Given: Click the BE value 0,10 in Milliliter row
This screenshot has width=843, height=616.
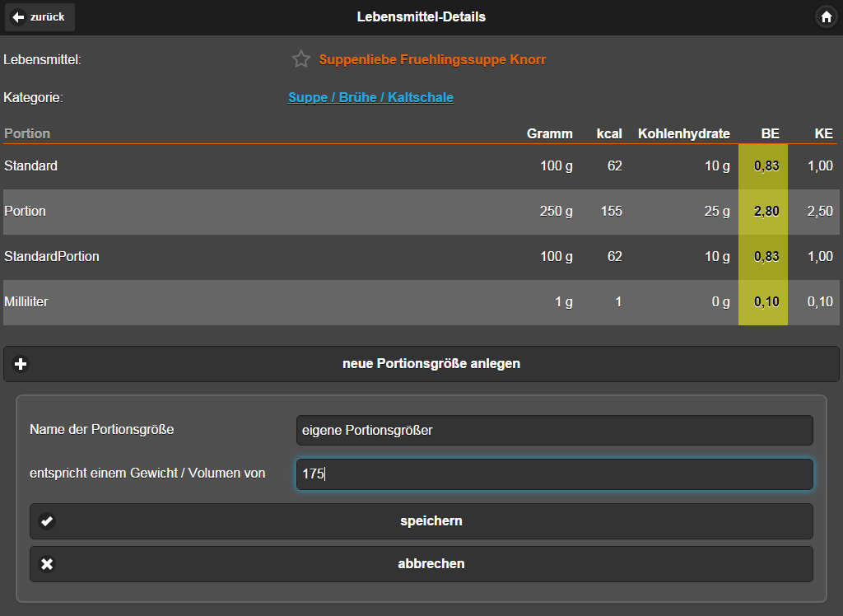Looking at the screenshot, I should point(766,301).
